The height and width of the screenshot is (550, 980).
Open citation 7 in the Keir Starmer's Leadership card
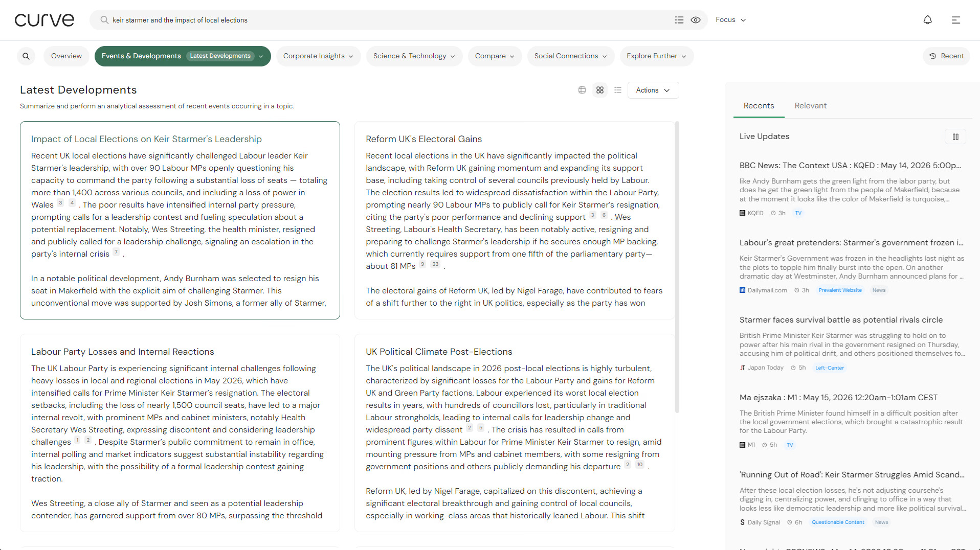click(x=116, y=252)
